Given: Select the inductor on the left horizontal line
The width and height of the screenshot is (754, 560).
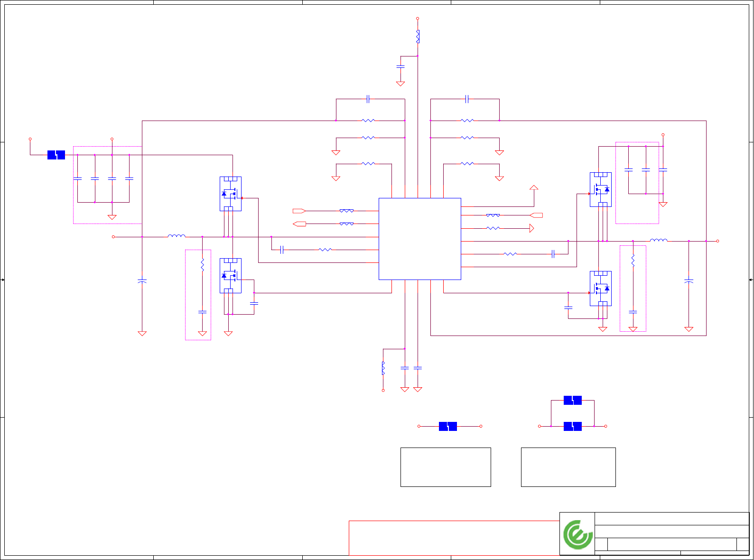Looking at the screenshot, I should tap(177, 236).
